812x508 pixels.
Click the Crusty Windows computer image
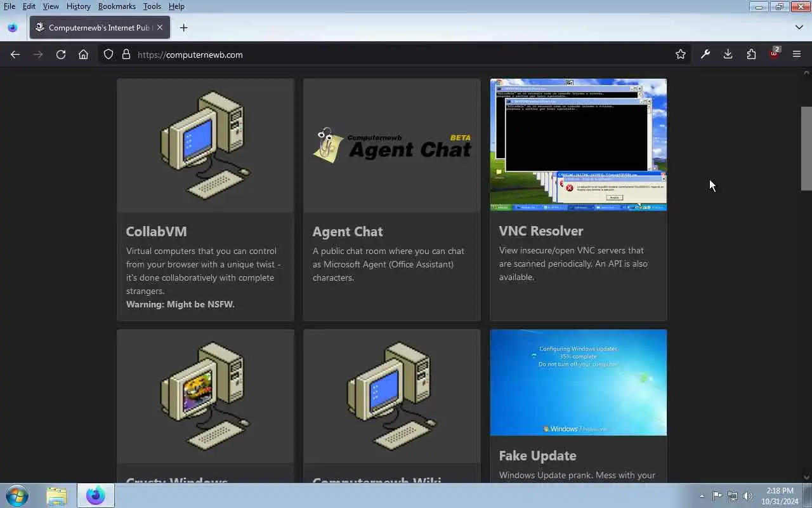[206, 396]
